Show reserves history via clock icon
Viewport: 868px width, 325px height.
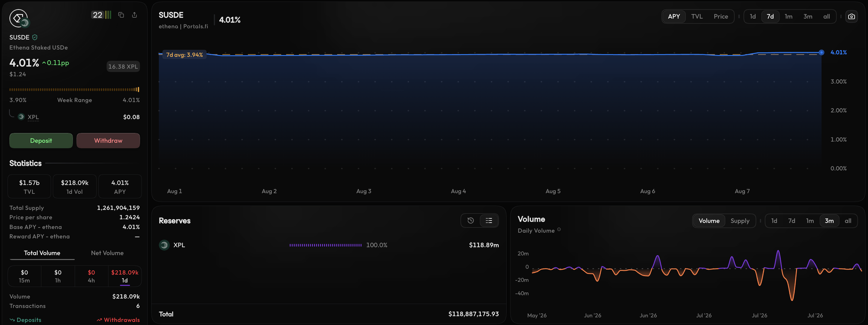coord(470,220)
